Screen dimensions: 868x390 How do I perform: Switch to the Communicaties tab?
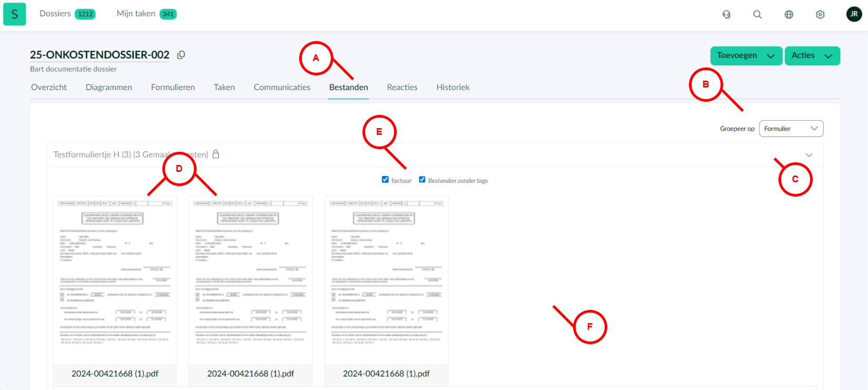(x=282, y=87)
